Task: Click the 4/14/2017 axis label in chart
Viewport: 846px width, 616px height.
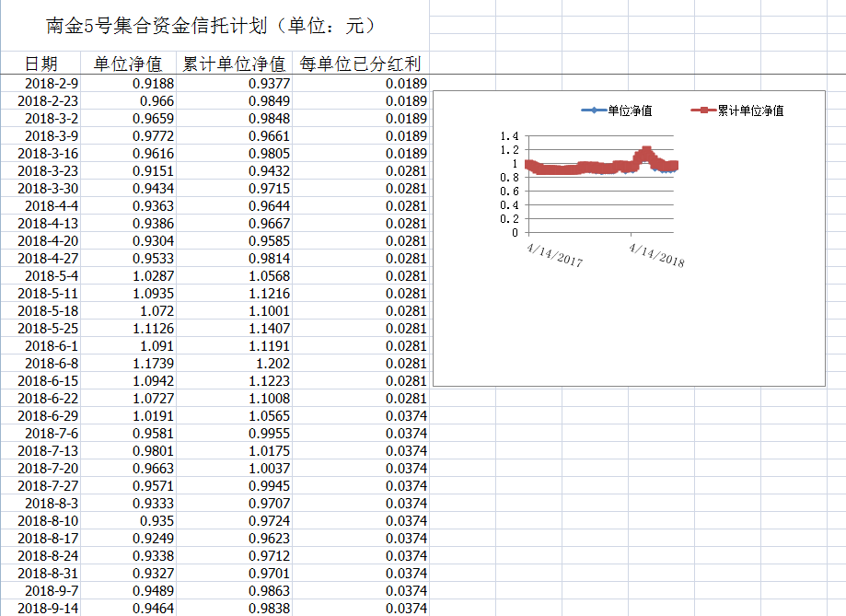Action: pyautogui.click(x=555, y=256)
